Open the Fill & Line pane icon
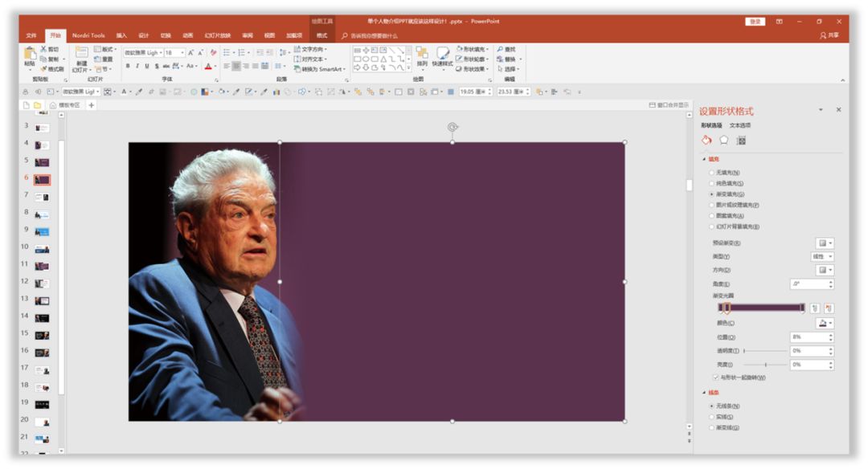This screenshot has height=469, width=868. point(706,141)
